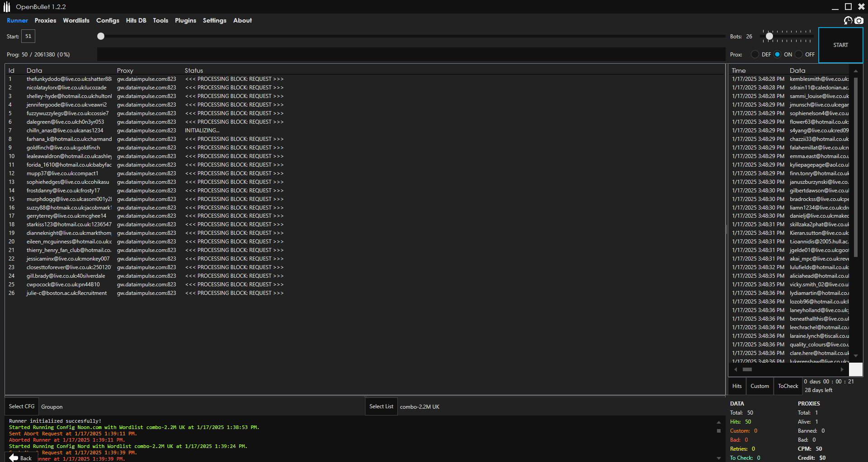
Task: Click the hits list scroll-right arrow
Action: pos(842,369)
